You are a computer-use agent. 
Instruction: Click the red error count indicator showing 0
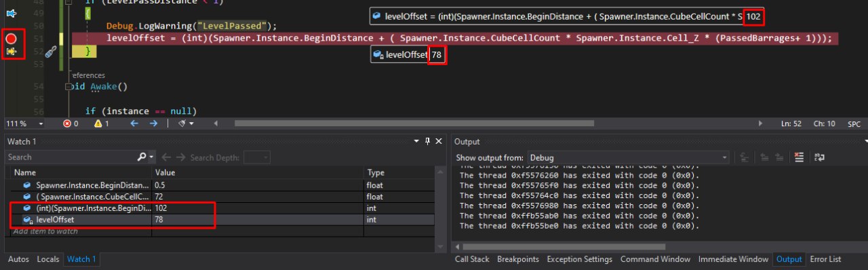[x=71, y=123]
